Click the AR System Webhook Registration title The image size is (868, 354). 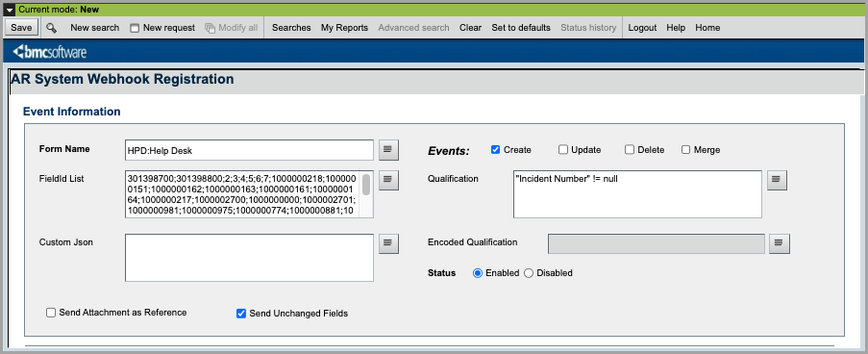coord(122,79)
